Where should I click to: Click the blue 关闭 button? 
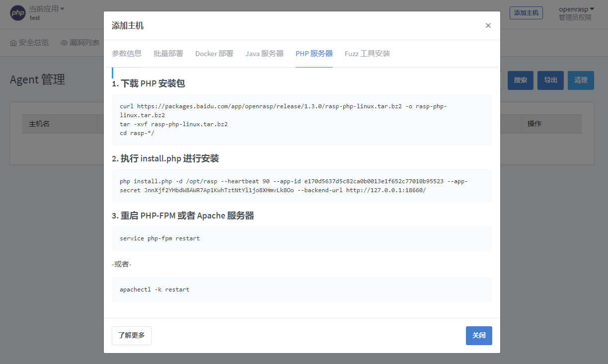(x=479, y=336)
